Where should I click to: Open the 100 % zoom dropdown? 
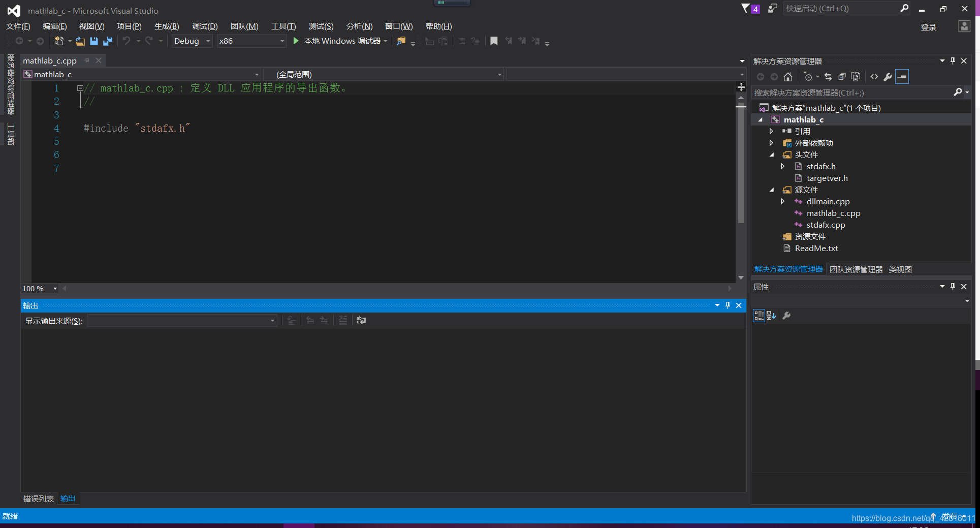[40, 289]
